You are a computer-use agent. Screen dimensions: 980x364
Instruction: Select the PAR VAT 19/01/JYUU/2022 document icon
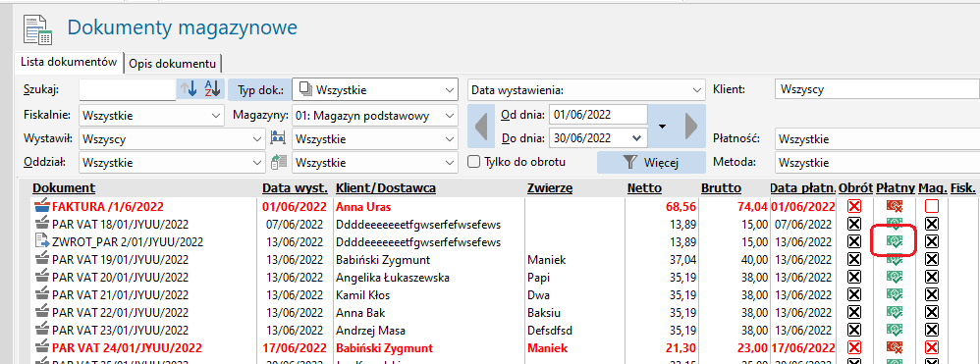41,258
